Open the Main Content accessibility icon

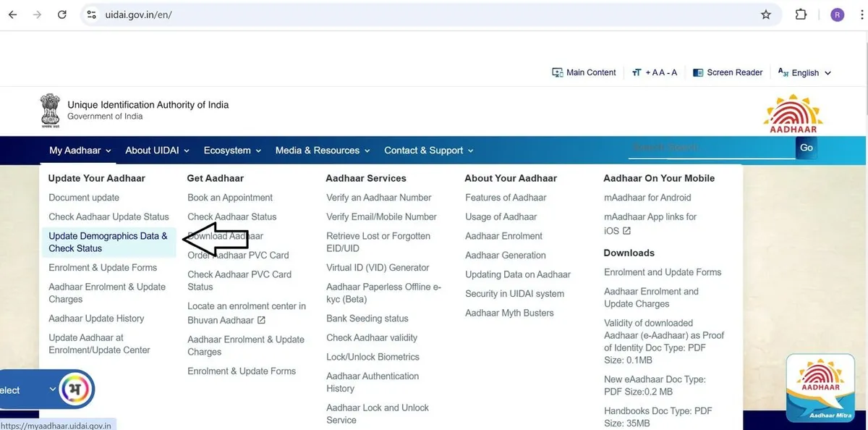tap(557, 72)
